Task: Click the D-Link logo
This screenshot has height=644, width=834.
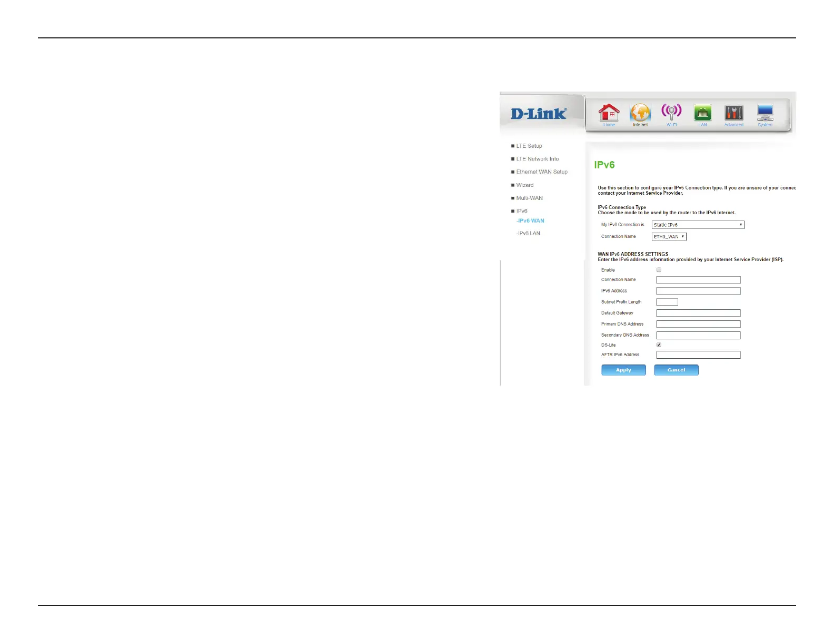Action: coord(539,113)
